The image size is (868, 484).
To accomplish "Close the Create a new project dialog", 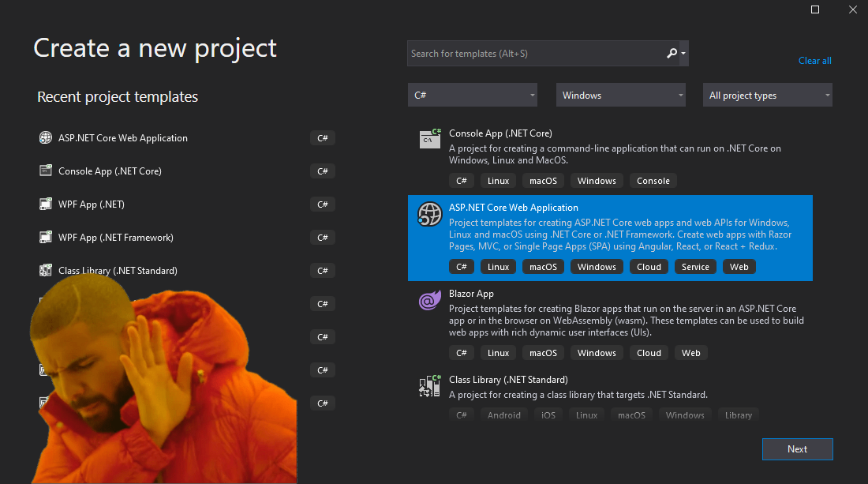I will coord(853,9).
